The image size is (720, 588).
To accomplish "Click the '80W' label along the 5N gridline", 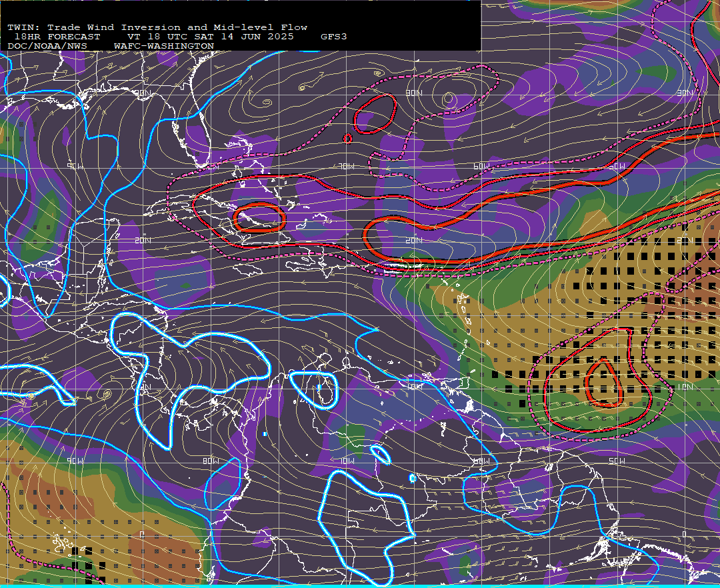I will [x=211, y=461].
